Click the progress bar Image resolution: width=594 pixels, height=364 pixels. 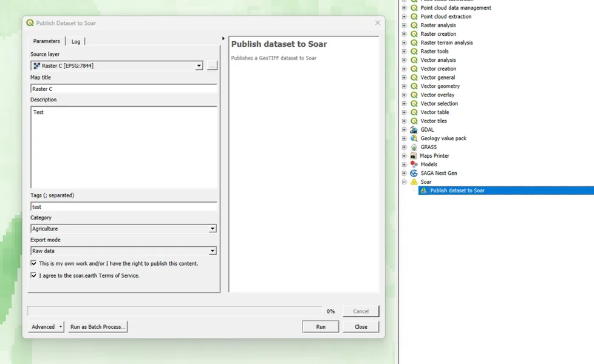176,311
